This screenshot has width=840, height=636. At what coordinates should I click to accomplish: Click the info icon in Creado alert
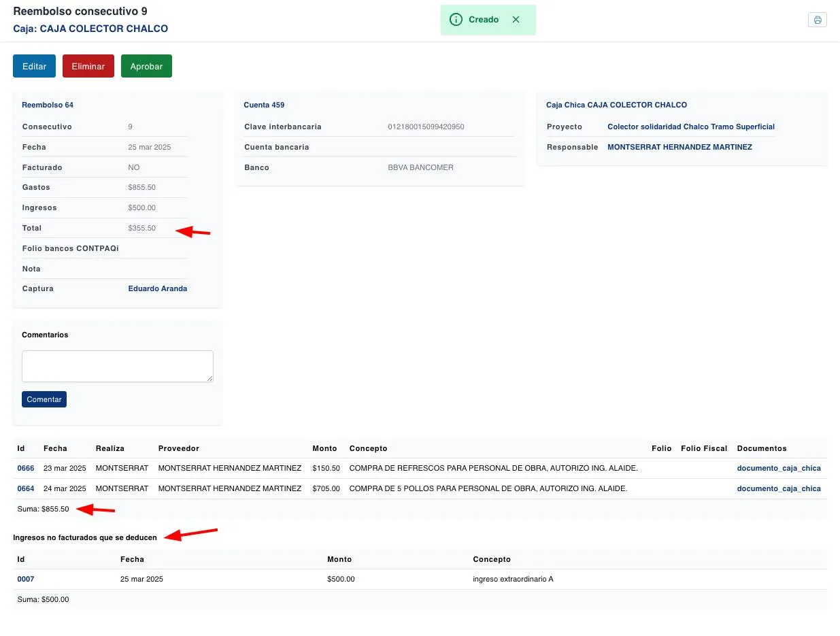(x=456, y=20)
